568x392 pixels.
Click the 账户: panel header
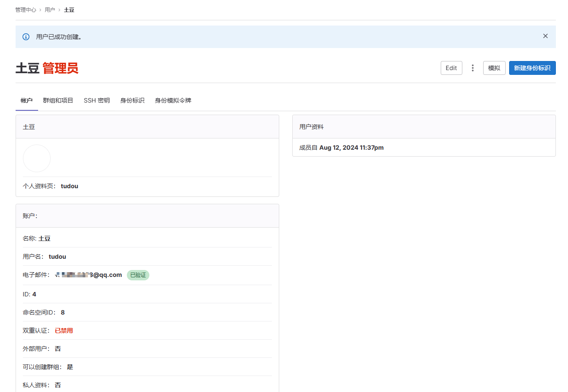click(x=147, y=216)
